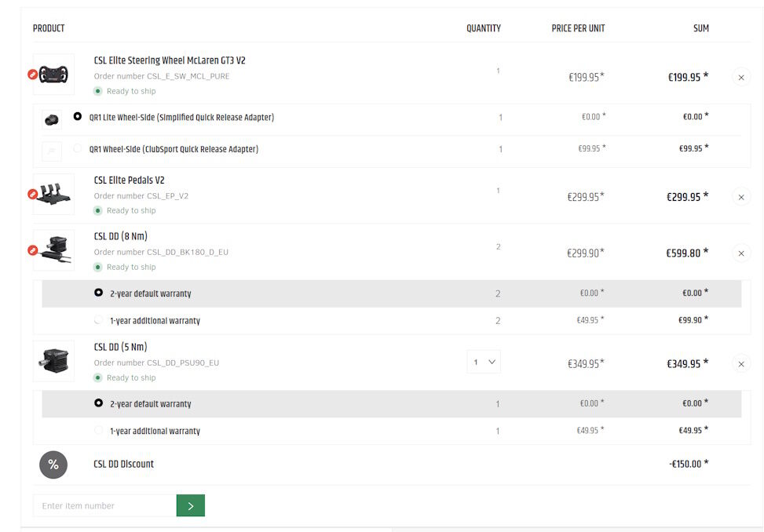Select 2-year default warranty for CSL DD 5 Nm
The image size is (764, 532).
98,403
